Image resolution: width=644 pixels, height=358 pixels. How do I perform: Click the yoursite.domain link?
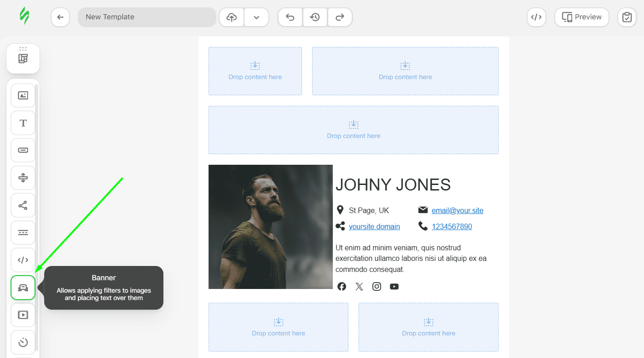pyautogui.click(x=374, y=226)
